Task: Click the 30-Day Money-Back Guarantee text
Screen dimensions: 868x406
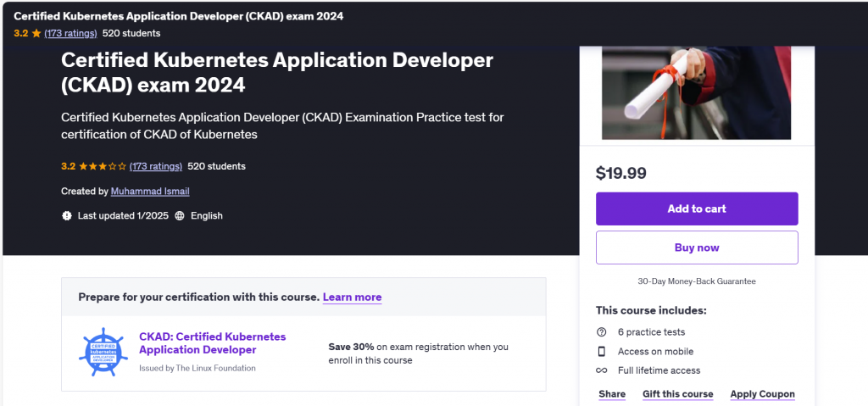Action: (697, 281)
